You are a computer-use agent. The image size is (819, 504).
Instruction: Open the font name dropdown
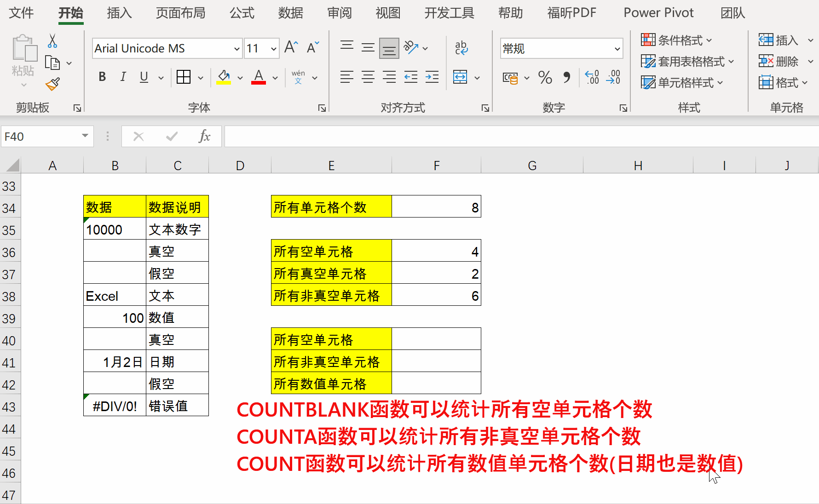(236, 48)
